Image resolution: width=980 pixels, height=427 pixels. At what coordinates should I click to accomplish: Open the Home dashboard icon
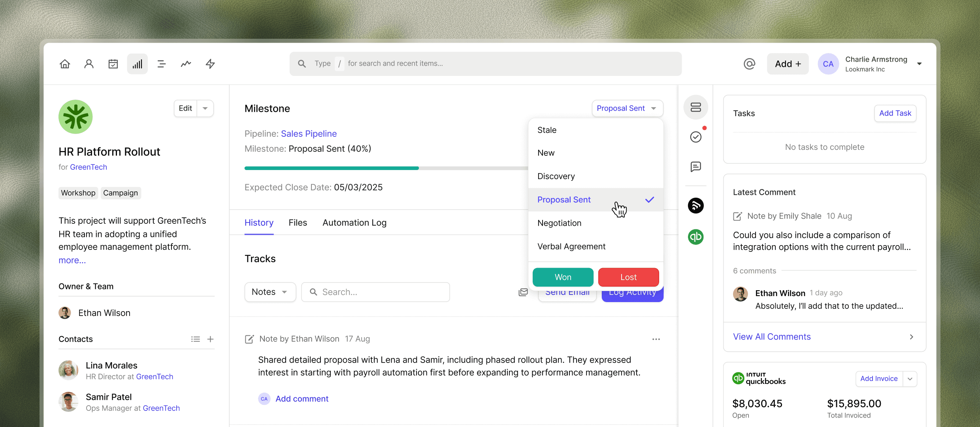pyautogui.click(x=64, y=64)
